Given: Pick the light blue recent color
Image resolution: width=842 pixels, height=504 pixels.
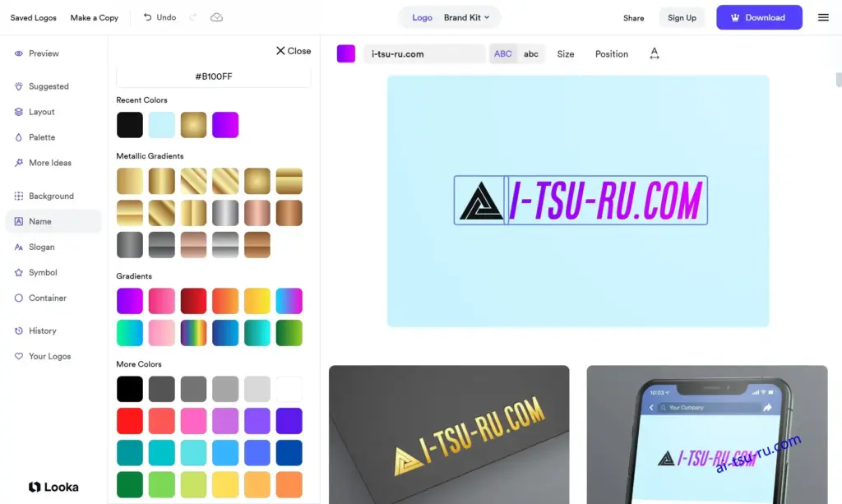Looking at the screenshot, I should pyautogui.click(x=162, y=125).
